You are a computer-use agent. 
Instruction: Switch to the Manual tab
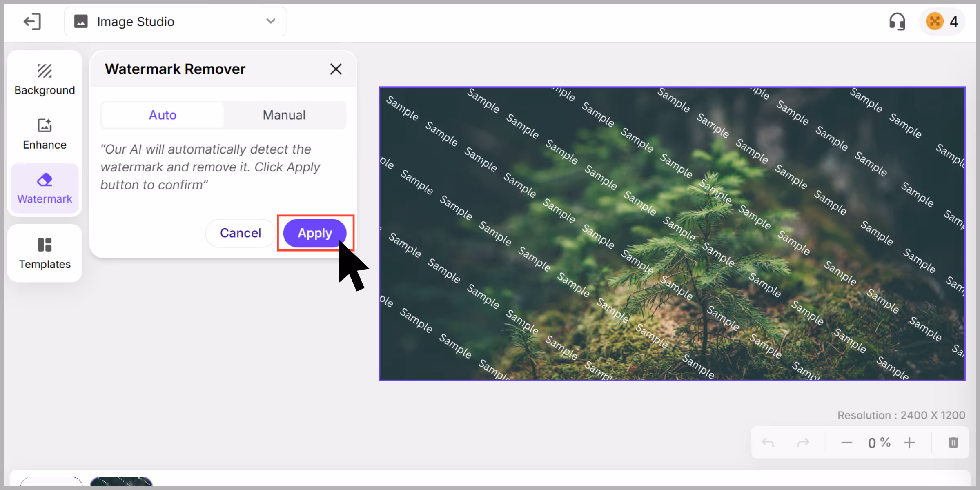point(284,115)
